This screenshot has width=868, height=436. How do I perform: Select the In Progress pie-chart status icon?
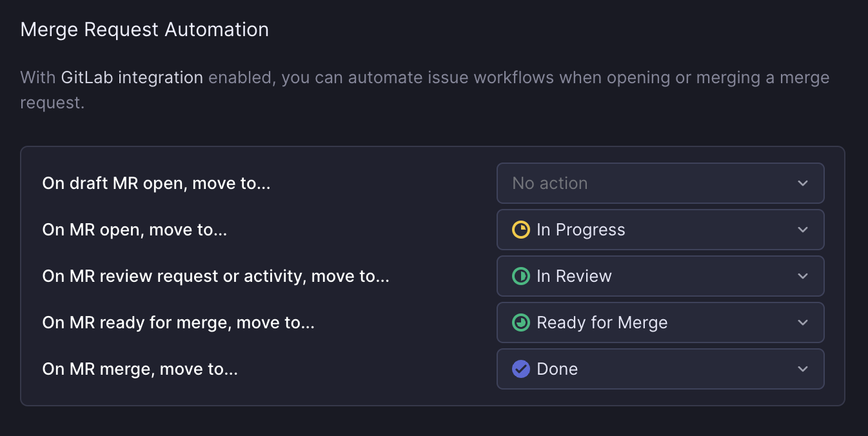522,230
